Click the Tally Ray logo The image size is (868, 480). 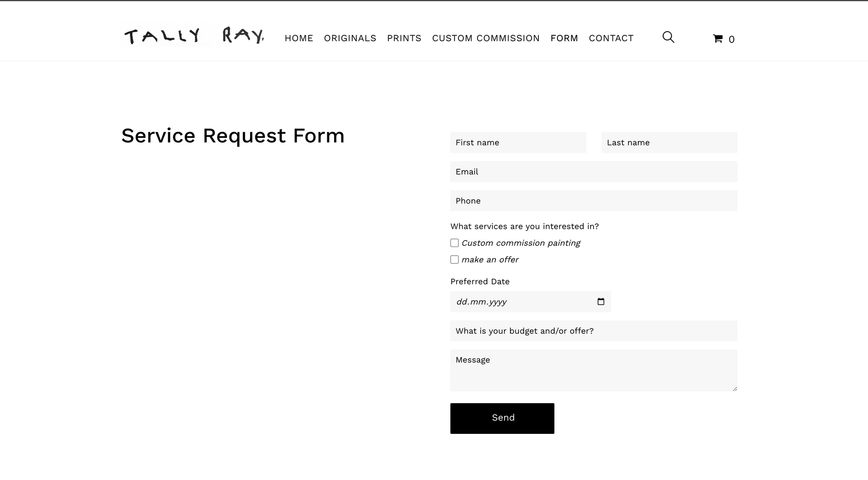click(193, 35)
